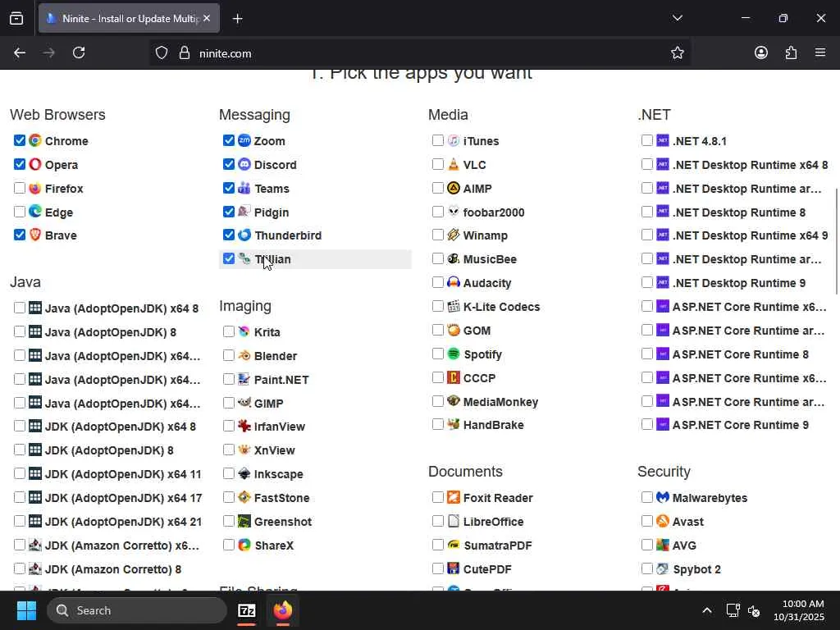Image resolution: width=840 pixels, height=630 pixels.
Task: Open Firefox View recent browsing button
Action: [x=16, y=18]
